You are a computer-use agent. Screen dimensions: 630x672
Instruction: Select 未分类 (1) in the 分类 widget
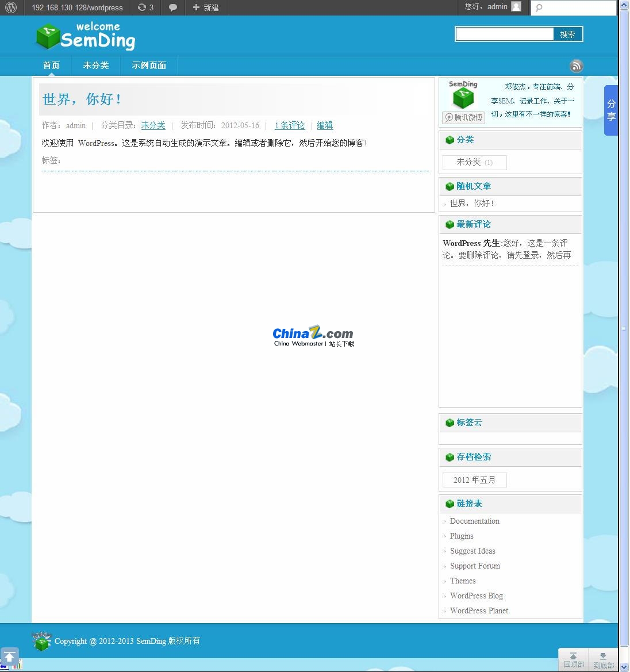point(474,162)
